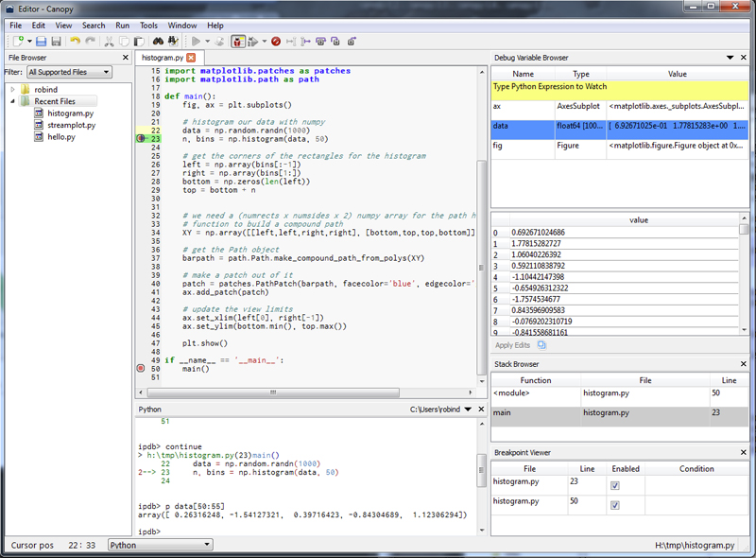Disable the line 50 breakpoint checkbox
The width and height of the screenshot is (756, 558).
615,505
